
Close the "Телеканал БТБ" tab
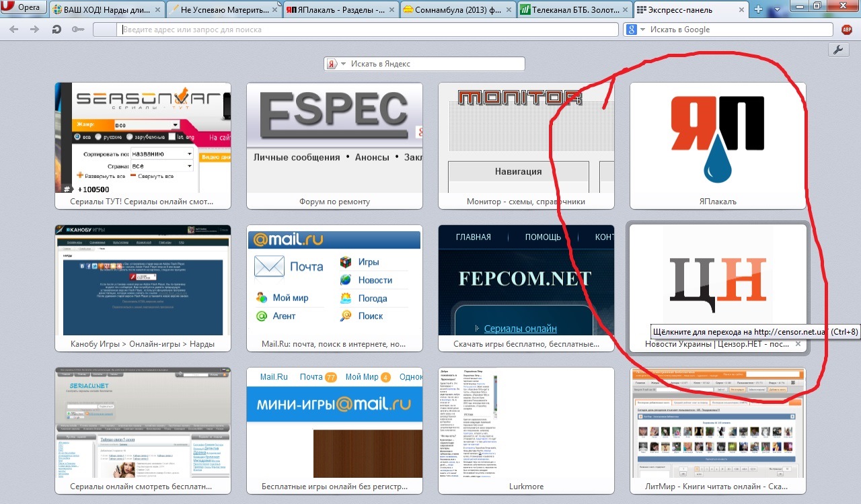pos(625,10)
